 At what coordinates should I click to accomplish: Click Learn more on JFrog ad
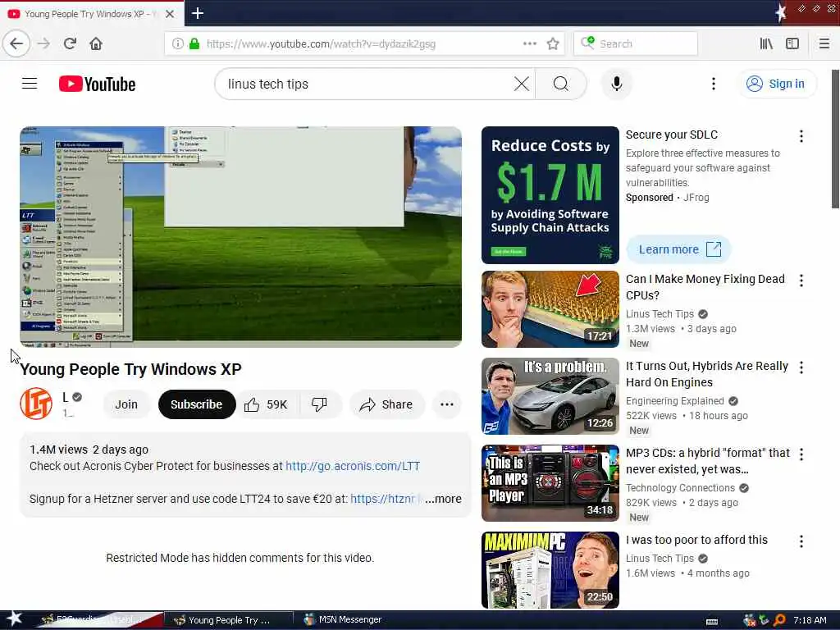(678, 249)
